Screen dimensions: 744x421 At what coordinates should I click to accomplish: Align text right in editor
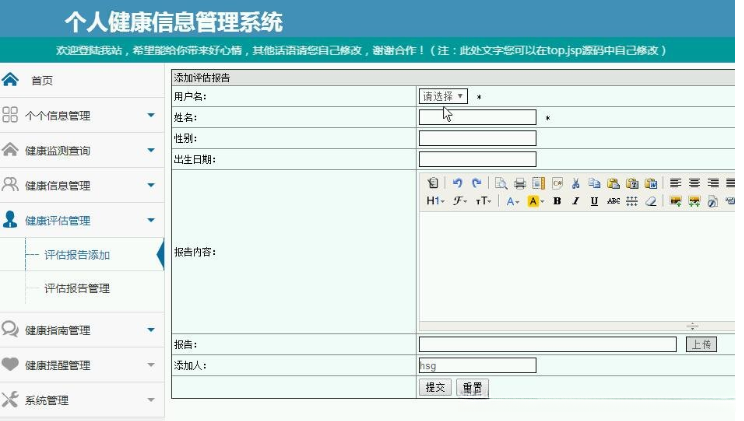(713, 183)
